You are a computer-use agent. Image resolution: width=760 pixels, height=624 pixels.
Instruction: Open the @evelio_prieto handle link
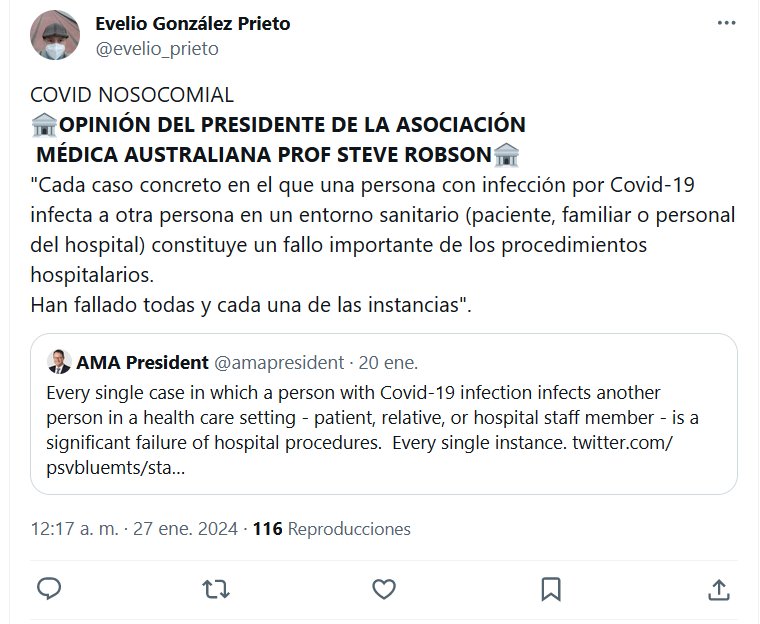tap(157, 48)
